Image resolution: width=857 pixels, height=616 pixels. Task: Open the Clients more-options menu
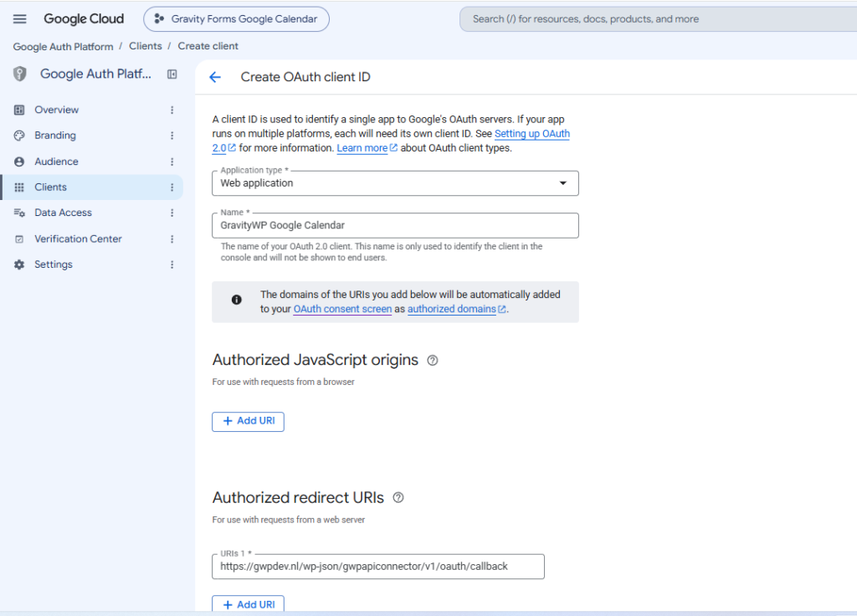coord(172,187)
